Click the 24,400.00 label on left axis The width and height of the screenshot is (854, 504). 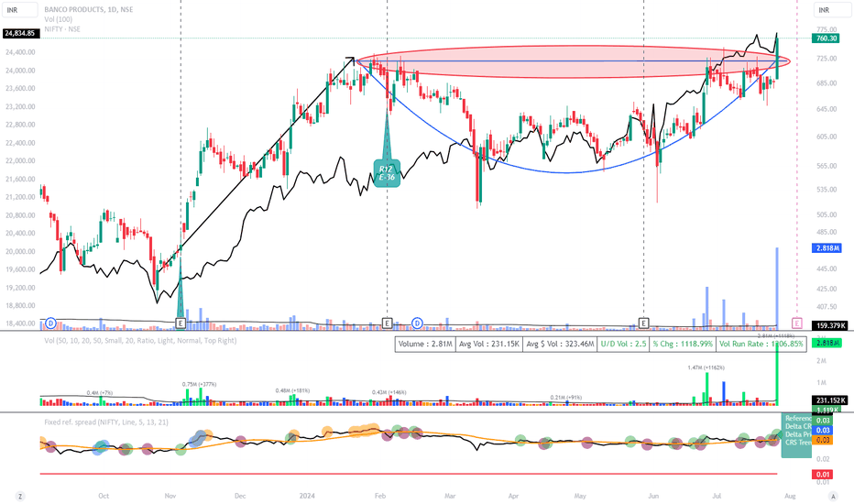click(x=20, y=52)
